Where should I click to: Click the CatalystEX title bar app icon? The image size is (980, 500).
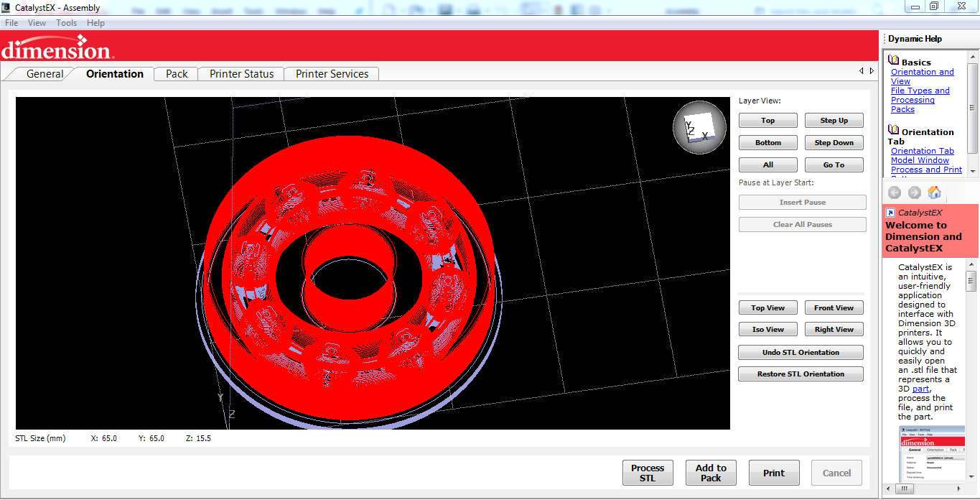(7, 7)
